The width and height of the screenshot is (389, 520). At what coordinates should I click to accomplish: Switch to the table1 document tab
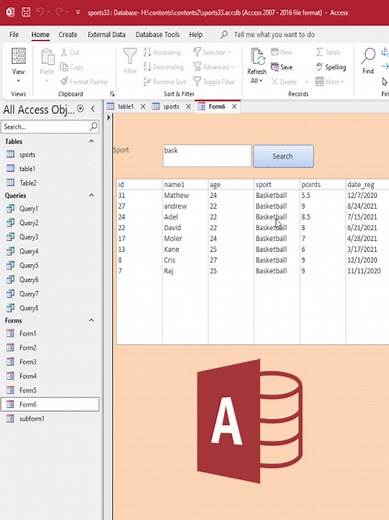(x=125, y=107)
